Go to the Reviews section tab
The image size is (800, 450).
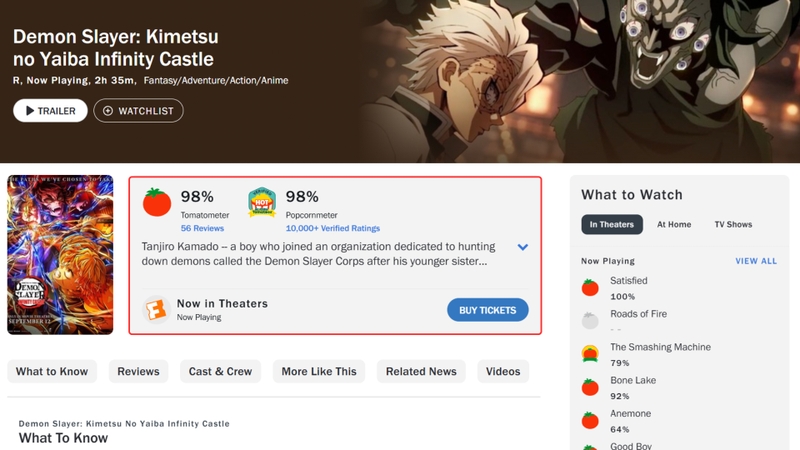click(138, 372)
